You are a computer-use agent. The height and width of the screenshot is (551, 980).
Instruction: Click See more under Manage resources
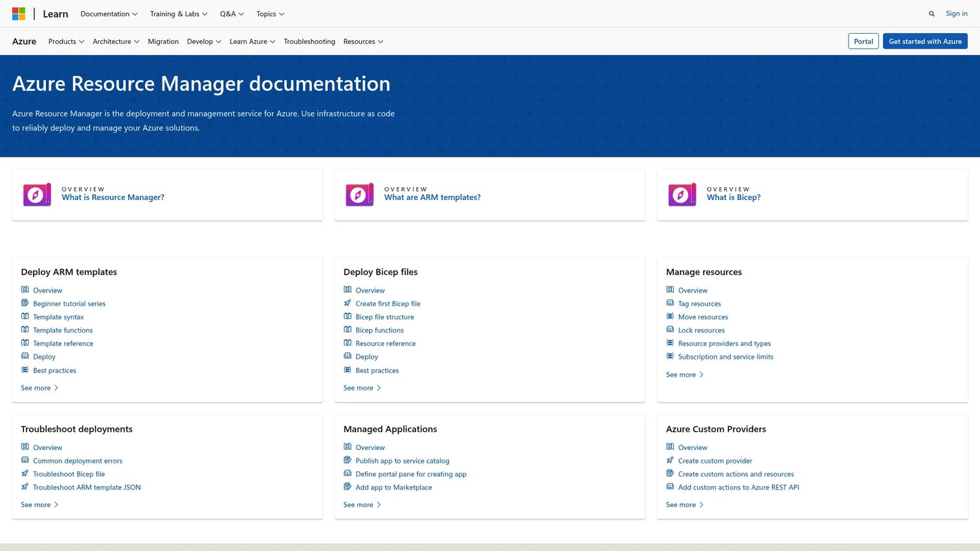pyautogui.click(x=685, y=374)
